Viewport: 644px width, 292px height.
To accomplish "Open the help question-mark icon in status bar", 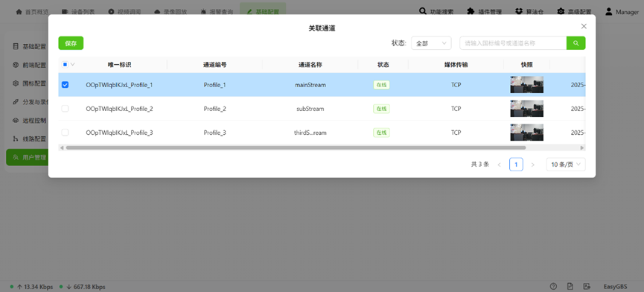I will (553, 286).
